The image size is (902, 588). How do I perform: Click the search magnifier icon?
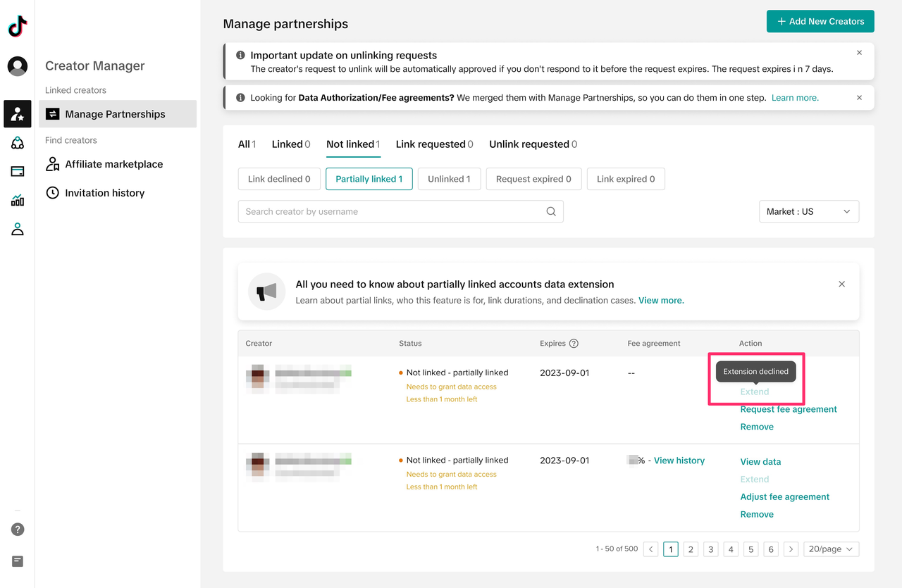tap(551, 211)
